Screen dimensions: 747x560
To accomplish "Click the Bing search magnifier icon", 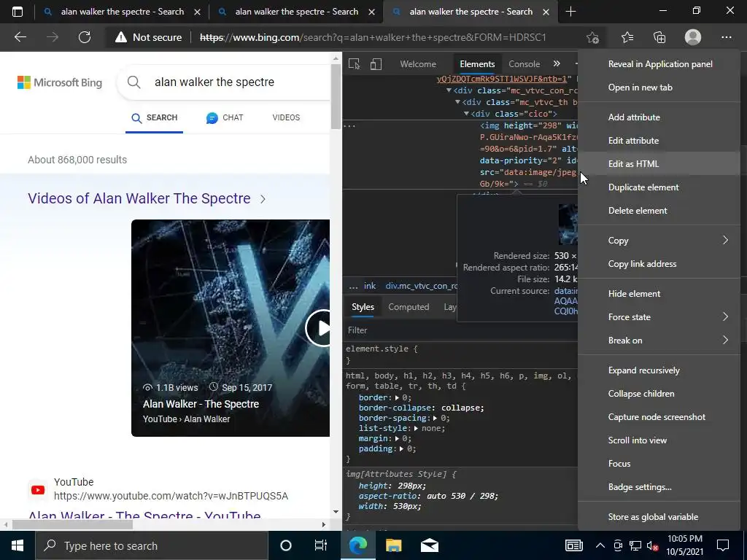I will pos(134,82).
